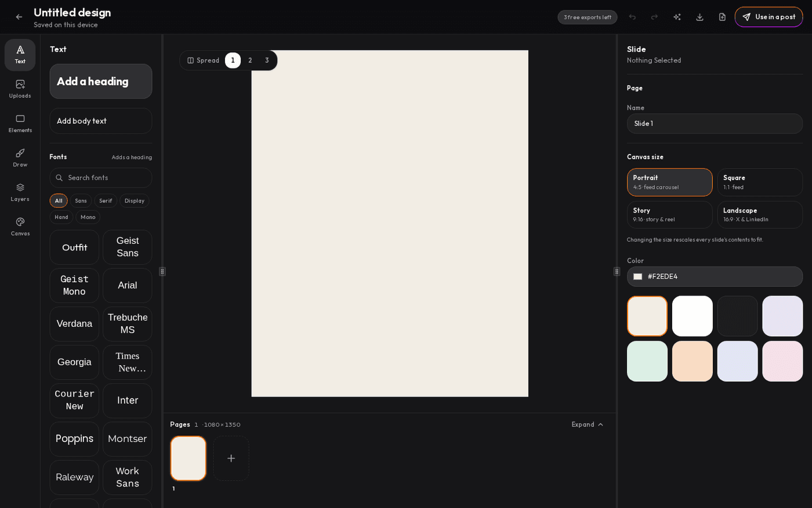Click the sparkle magic icon
Image resolution: width=812 pixels, height=508 pixels.
(x=677, y=17)
